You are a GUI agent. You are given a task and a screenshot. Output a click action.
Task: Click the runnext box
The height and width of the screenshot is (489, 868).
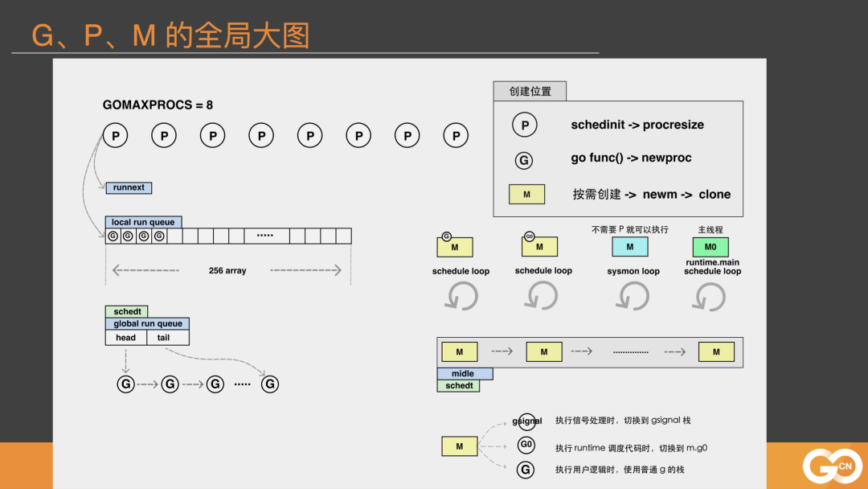pos(129,187)
